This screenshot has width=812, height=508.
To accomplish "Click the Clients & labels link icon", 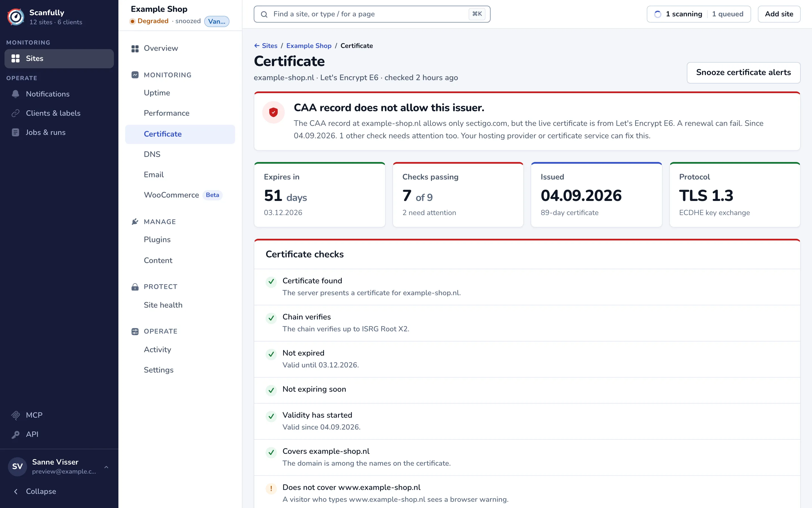I will 16,113.
